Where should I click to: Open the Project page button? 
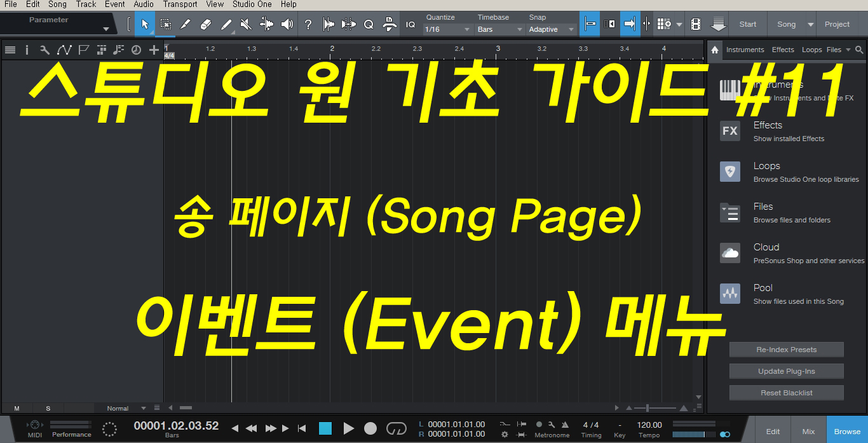(837, 24)
